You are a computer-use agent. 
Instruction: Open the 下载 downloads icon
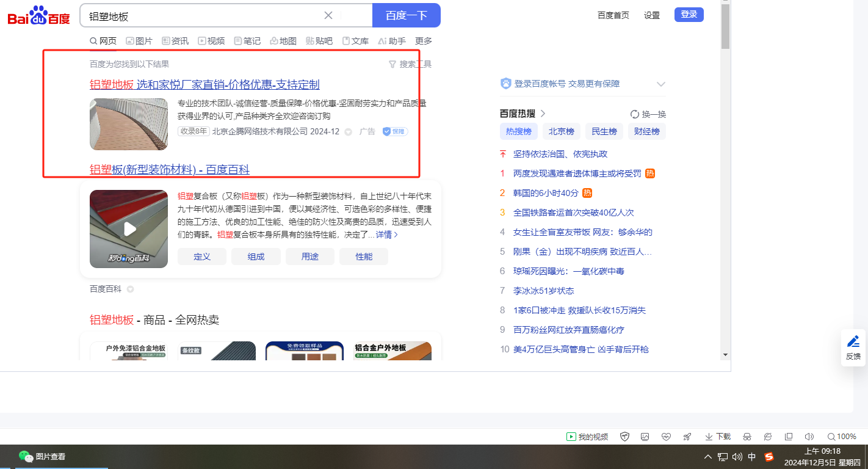pos(717,437)
